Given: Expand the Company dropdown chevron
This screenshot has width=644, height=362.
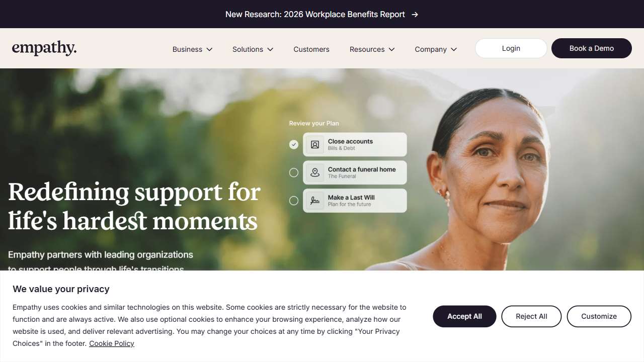Looking at the screenshot, I should [453, 49].
